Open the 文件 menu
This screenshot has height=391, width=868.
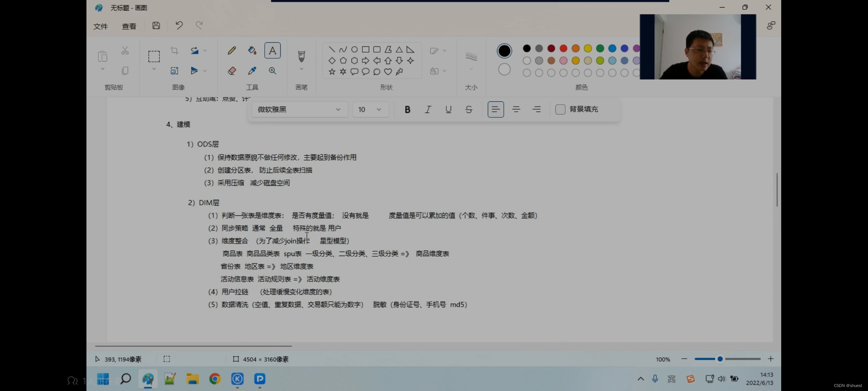(101, 26)
